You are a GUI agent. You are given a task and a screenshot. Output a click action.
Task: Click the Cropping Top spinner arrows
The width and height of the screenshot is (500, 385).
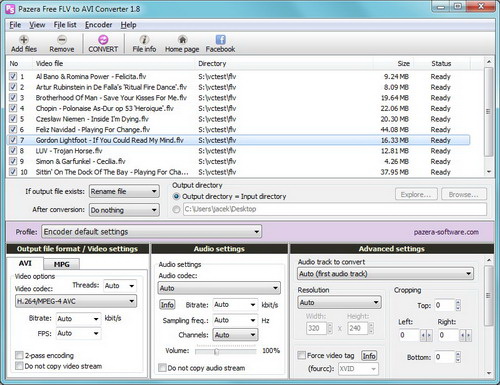458,305
